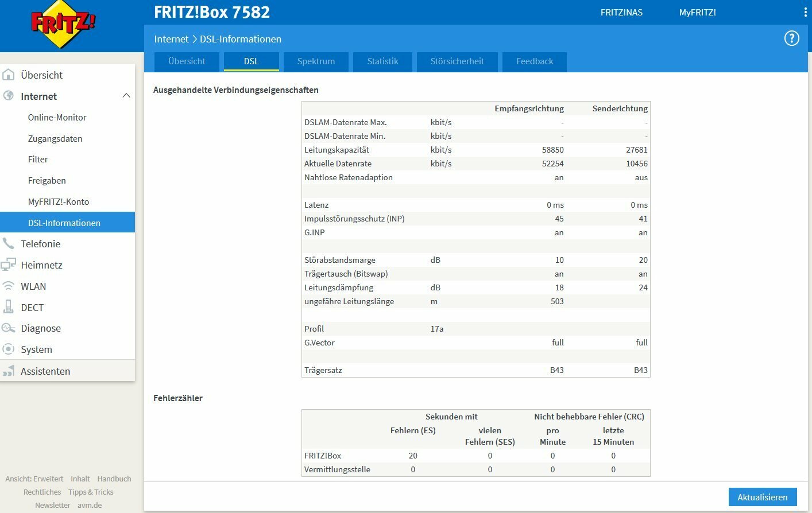Screen dimensions: 812x513
Task: Open the help question mark icon
Action: [x=792, y=38]
